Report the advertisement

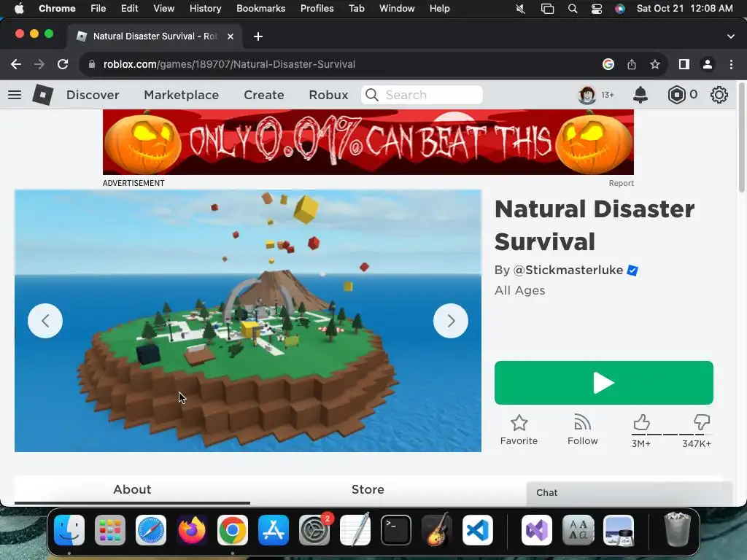[621, 183]
